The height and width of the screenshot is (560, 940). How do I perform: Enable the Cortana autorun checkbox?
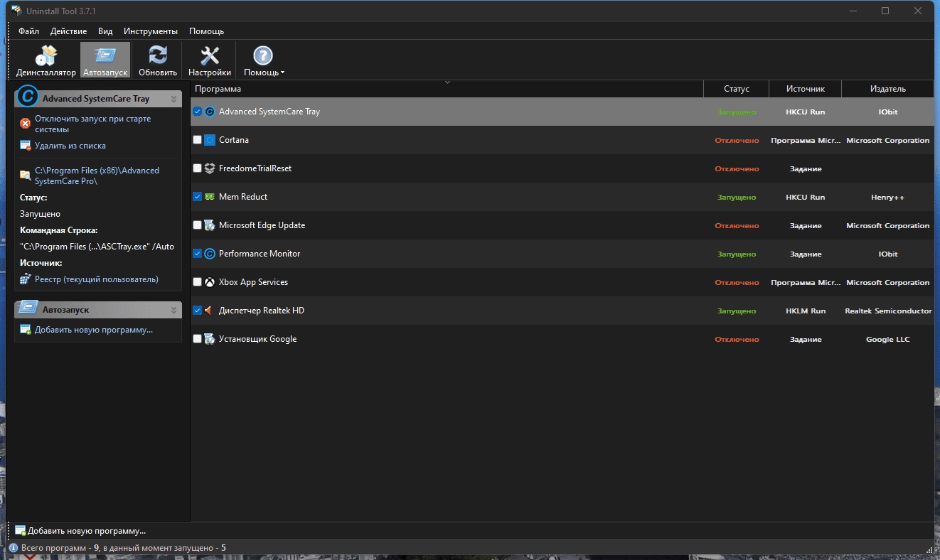point(198,140)
